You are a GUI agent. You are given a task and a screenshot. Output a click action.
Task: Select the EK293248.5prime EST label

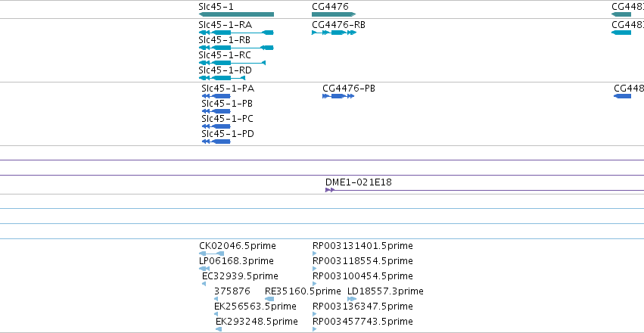click(257, 322)
